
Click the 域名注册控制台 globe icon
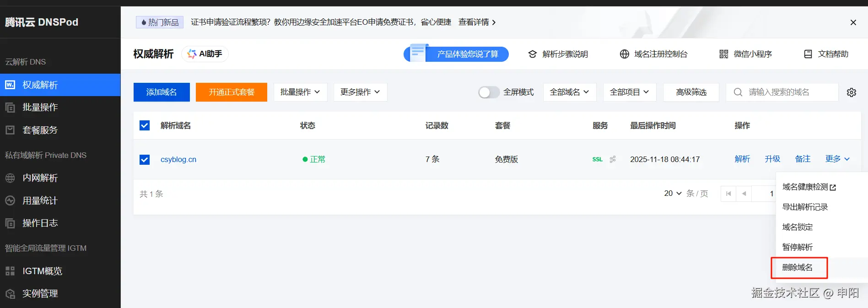[624, 54]
